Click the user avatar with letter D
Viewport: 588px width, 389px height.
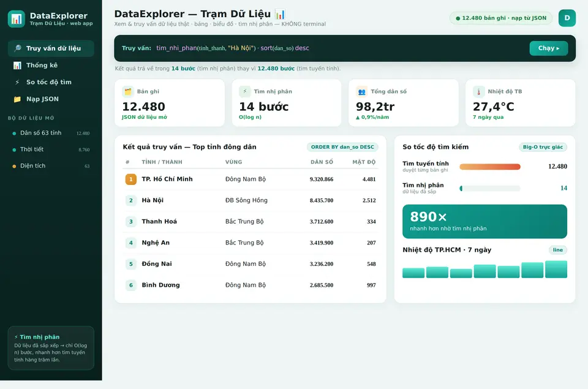pyautogui.click(x=567, y=18)
